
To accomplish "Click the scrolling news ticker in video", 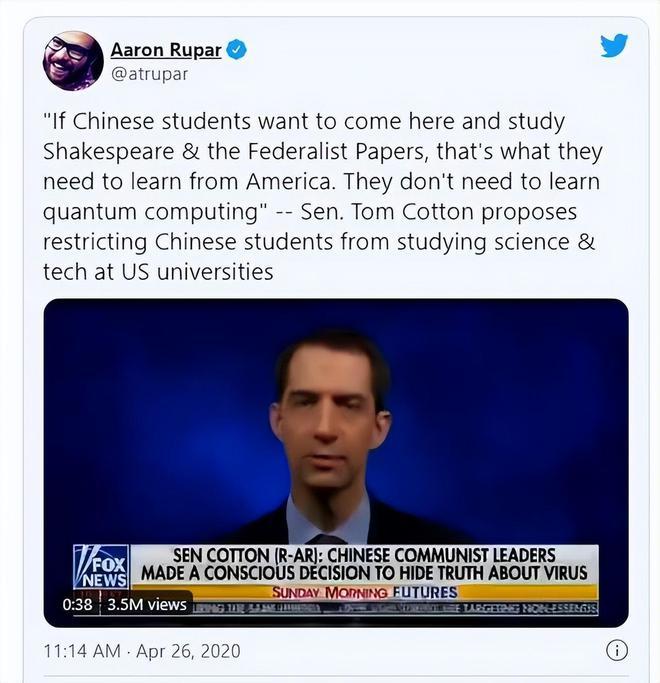I will [394, 609].
